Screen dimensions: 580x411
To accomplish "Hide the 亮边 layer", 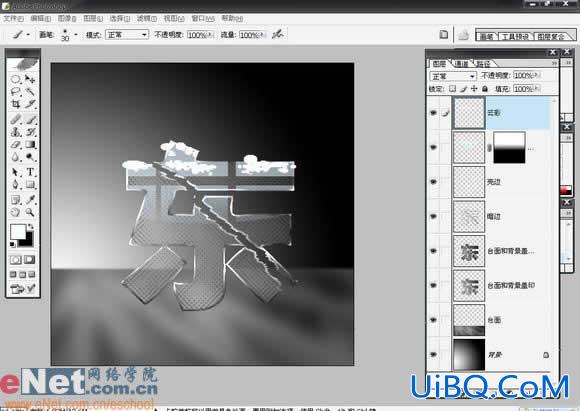I will point(433,182).
